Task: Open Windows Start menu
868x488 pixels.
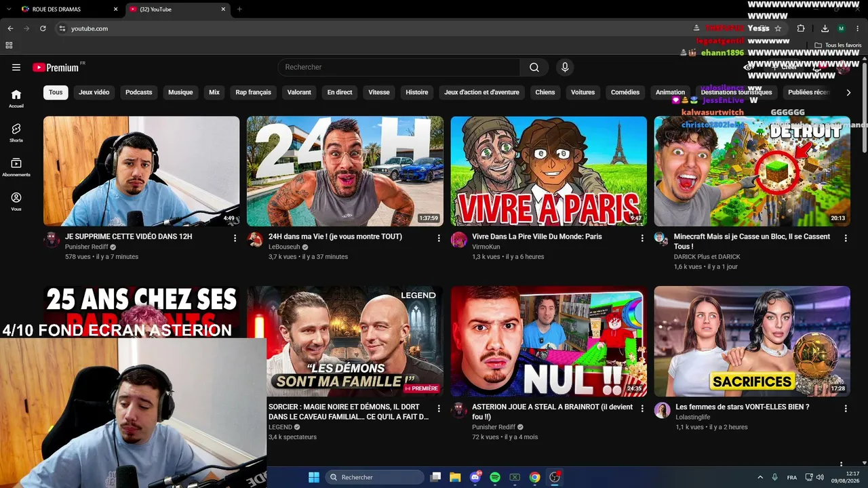Action: 314,477
